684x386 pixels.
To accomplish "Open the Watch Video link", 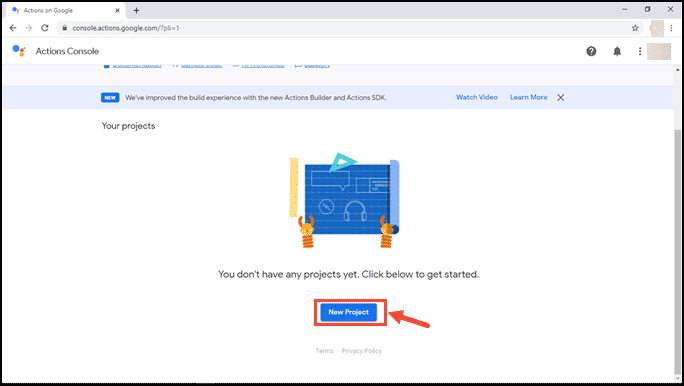I will click(477, 97).
